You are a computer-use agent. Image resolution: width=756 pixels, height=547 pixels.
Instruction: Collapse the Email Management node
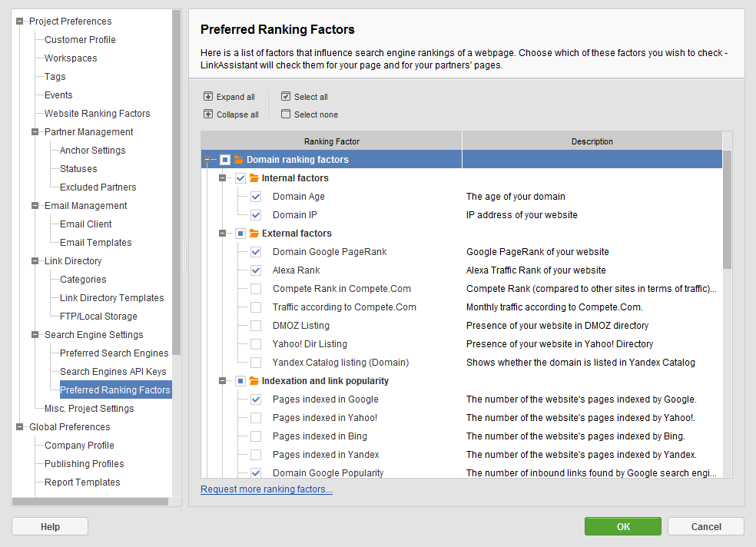(x=35, y=205)
